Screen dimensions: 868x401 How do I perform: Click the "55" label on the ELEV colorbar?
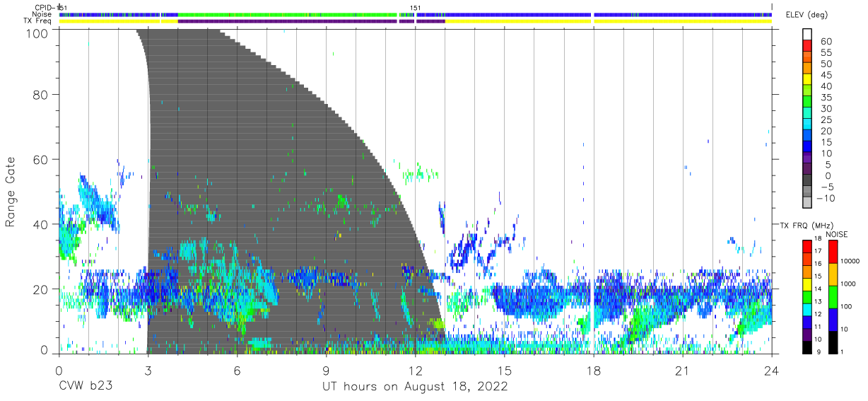pyautogui.click(x=826, y=52)
